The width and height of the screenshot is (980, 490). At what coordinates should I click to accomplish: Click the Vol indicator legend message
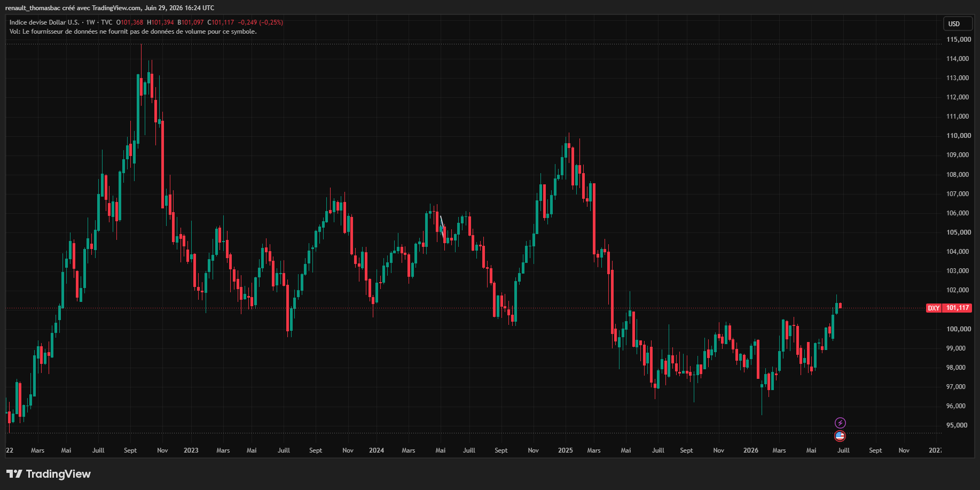pos(133,32)
